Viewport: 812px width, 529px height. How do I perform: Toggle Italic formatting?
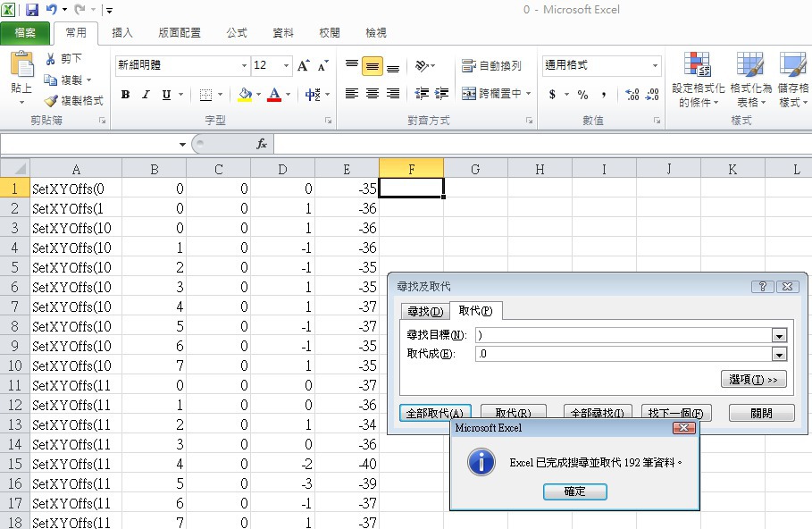click(146, 95)
